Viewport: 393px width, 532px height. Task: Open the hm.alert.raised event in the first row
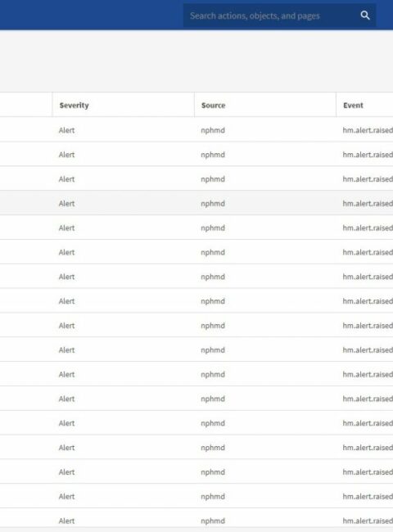(368, 130)
